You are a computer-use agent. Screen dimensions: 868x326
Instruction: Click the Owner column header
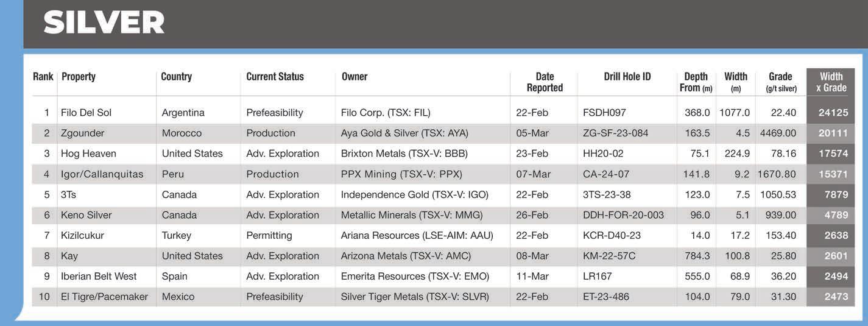point(355,77)
